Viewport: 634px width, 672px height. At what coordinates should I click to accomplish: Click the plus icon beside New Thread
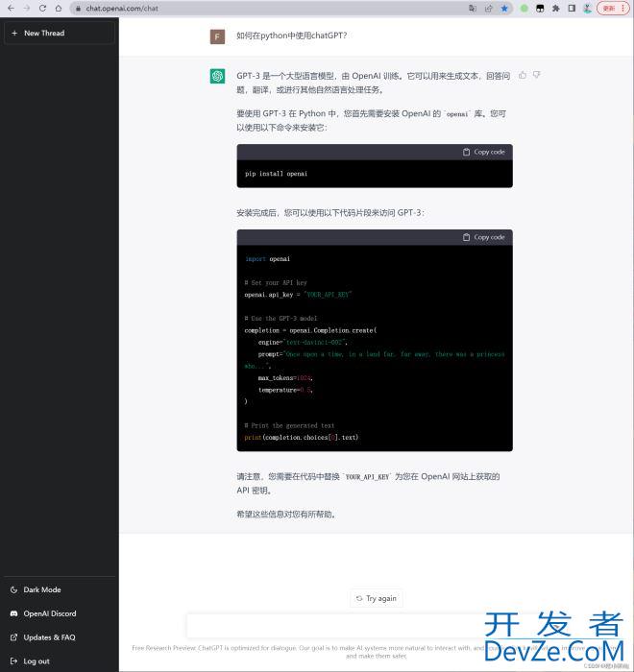14,33
